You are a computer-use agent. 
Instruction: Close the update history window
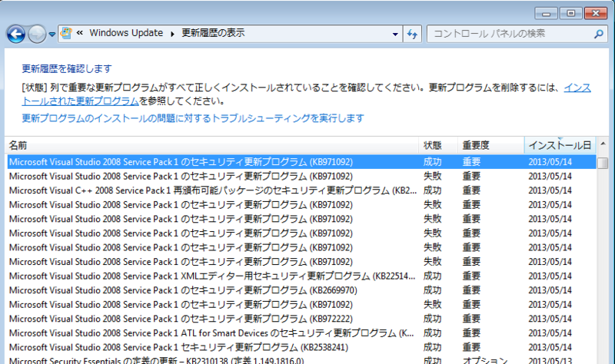[596, 14]
